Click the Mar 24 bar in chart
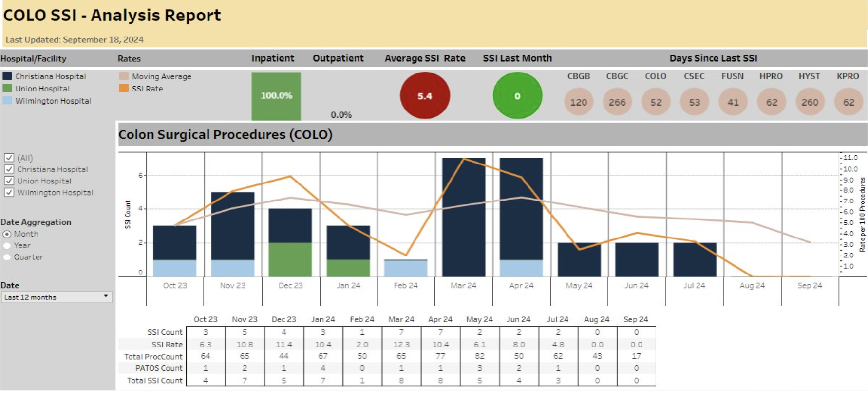This screenshot has width=868, height=402. pos(463,217)
